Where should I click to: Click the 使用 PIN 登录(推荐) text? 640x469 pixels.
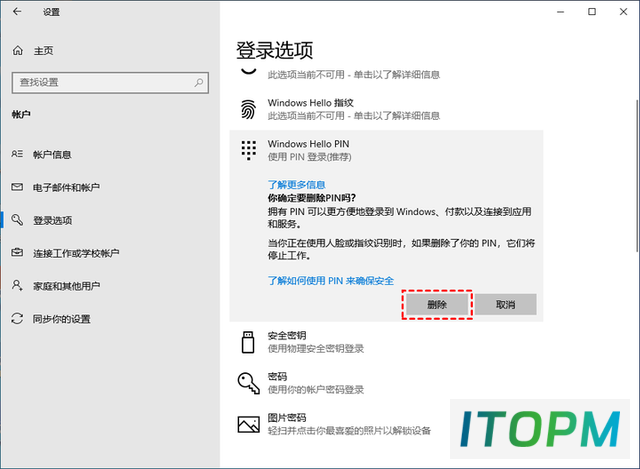pyautogui.click(x=309, y=157)
